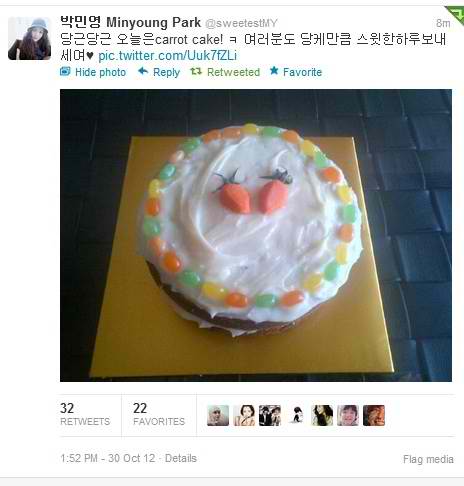Toggle the Hide photo link
464x486 pixels.
click(x=100, y=72)
